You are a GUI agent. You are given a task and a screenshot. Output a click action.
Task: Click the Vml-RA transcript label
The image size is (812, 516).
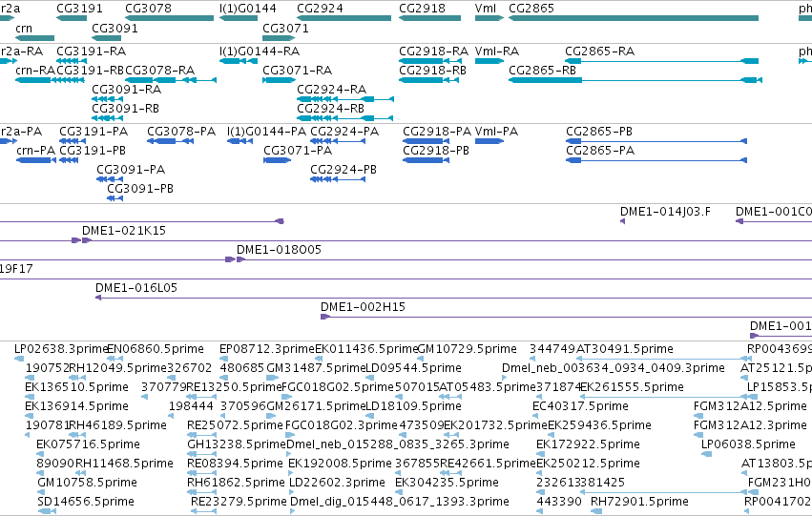[496, 52]
